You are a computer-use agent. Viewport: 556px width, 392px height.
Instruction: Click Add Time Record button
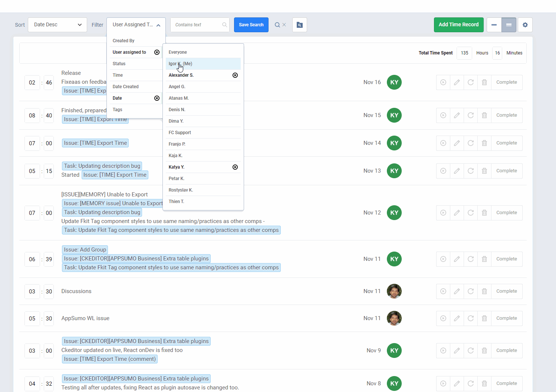click(459, 25)
